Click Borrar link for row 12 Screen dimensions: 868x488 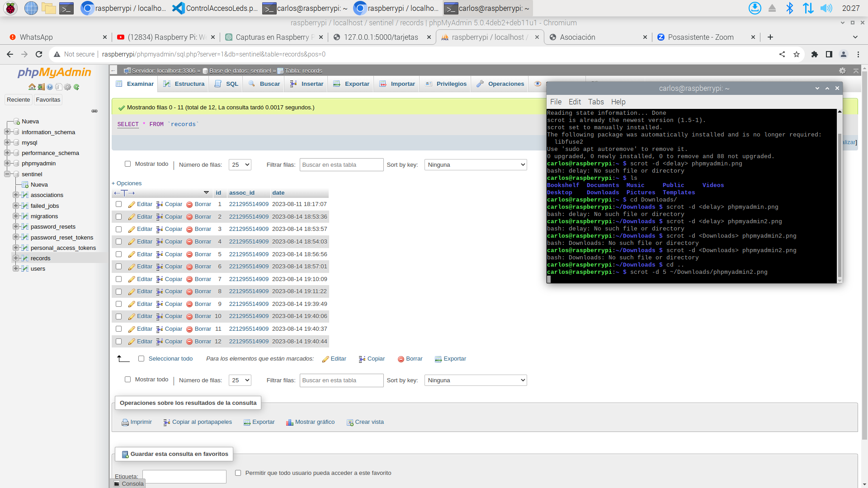[203, 342]
